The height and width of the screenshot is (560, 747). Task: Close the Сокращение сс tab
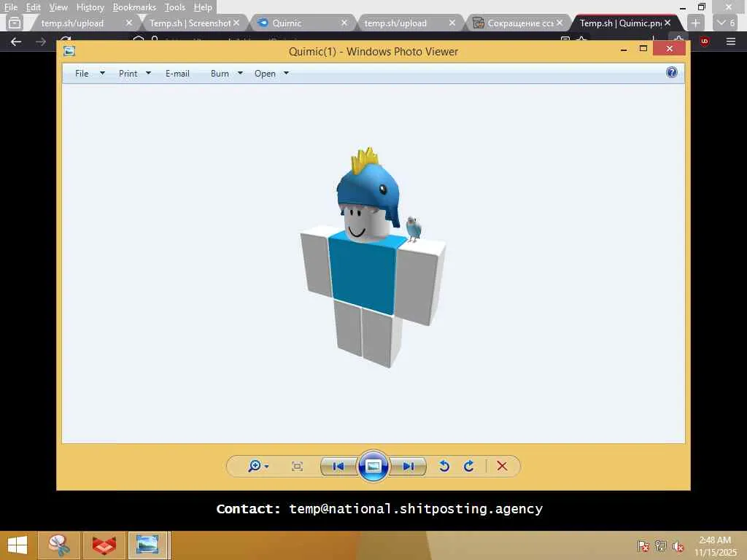tap(560, 23)
